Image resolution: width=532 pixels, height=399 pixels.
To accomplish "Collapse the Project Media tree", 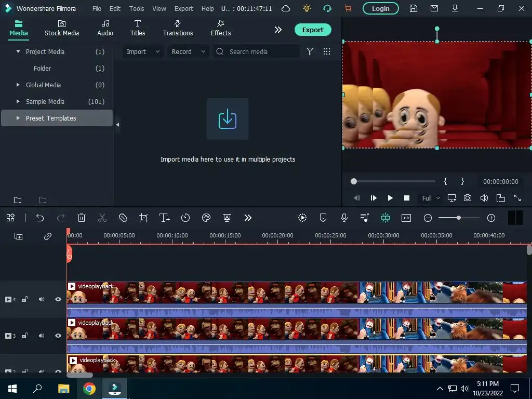I will pyautogui.click(x=18, y=51).
